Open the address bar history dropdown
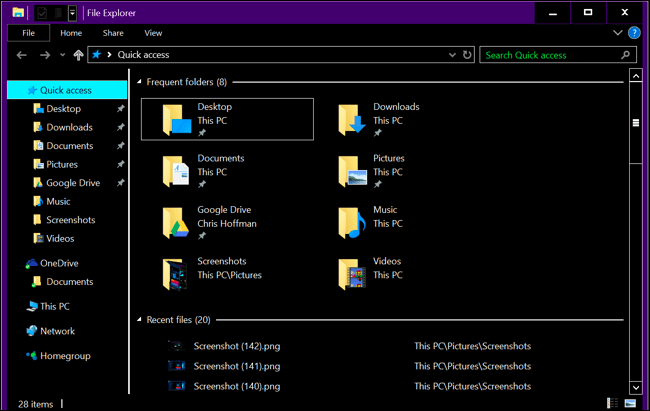 coord(452,55)
